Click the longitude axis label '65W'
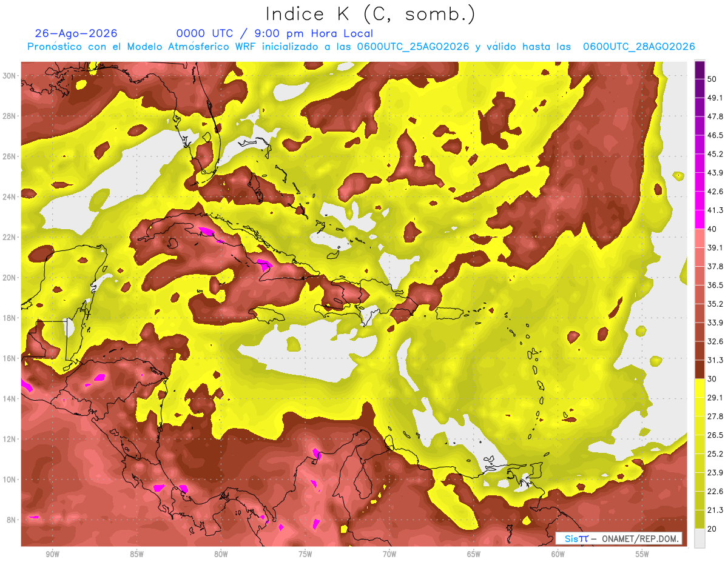The image size is (728, 562). 474,554
